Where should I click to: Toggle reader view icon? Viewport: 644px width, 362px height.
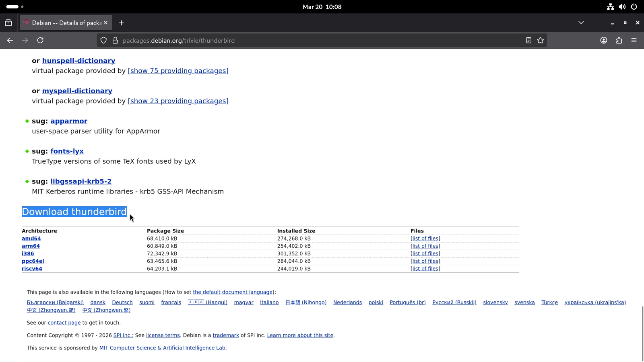pyautogui.click(x=528, y=40)
